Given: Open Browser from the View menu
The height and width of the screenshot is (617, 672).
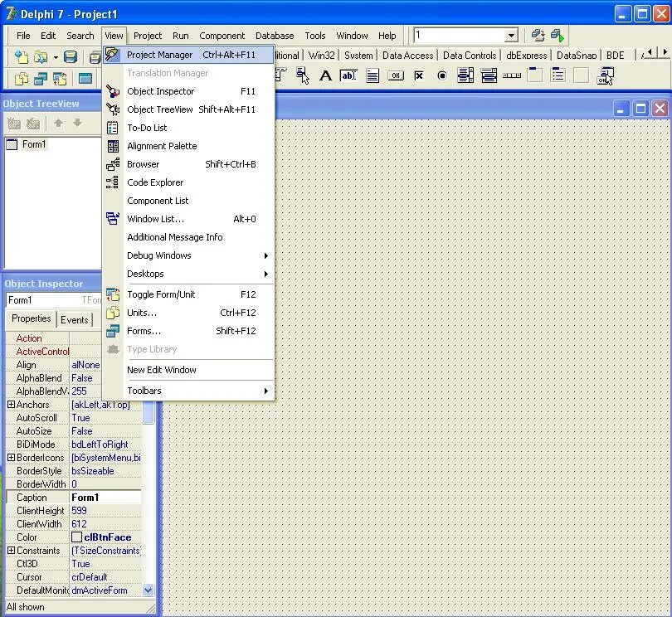Looking at the screenshot, I should coord(188,164).
